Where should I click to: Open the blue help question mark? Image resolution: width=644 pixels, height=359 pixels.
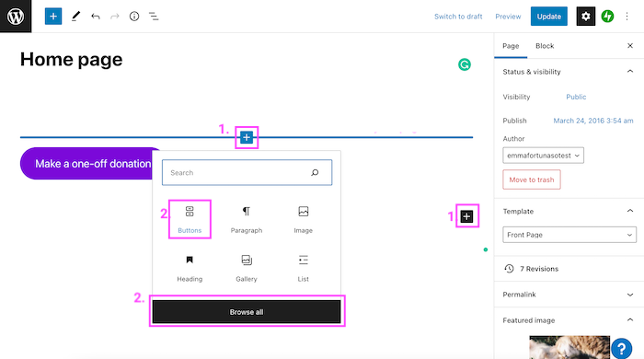click(621, 348)
